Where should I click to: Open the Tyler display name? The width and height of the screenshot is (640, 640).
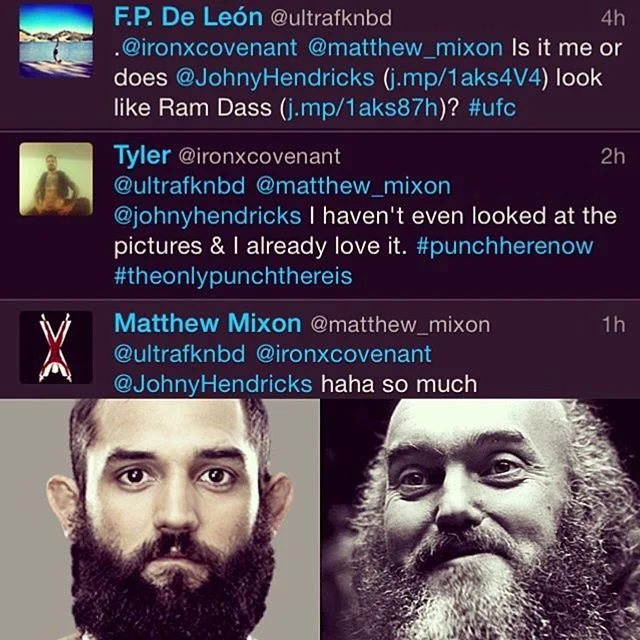142,156
